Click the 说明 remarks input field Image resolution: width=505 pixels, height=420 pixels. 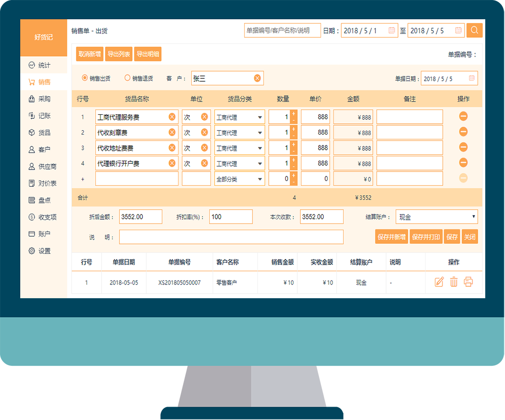point(231,237)
